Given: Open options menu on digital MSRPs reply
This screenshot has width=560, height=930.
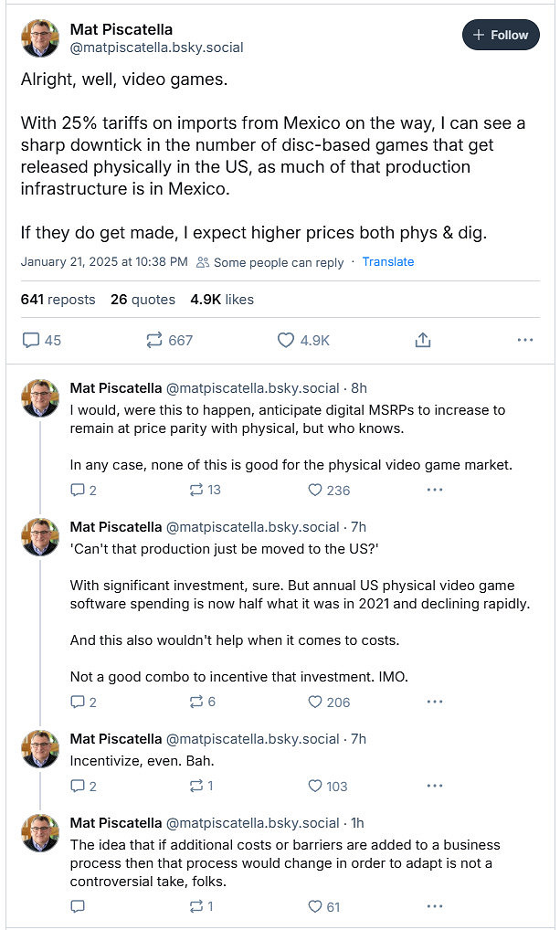Looking at the screenshot, I should coord(435,490).
